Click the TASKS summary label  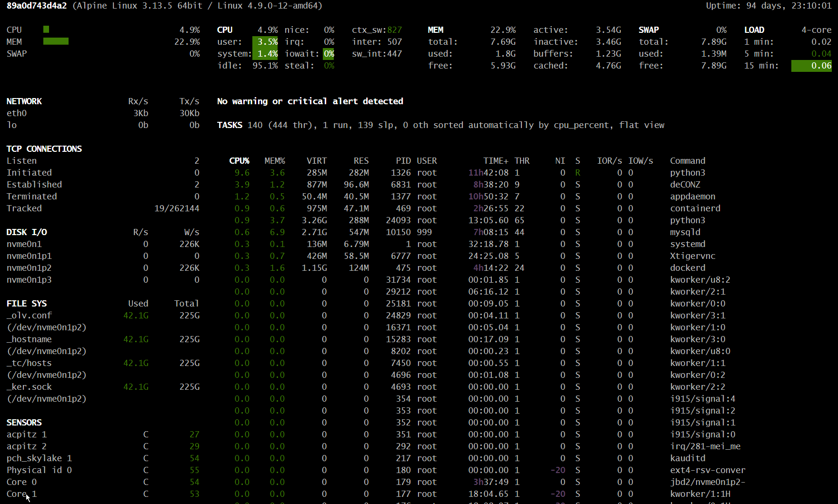click(230, 125)
